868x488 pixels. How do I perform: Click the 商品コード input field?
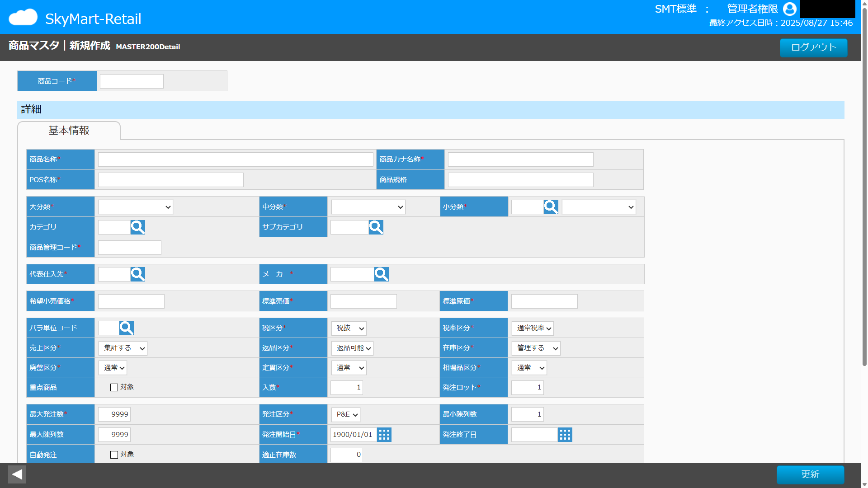[132, 81]
